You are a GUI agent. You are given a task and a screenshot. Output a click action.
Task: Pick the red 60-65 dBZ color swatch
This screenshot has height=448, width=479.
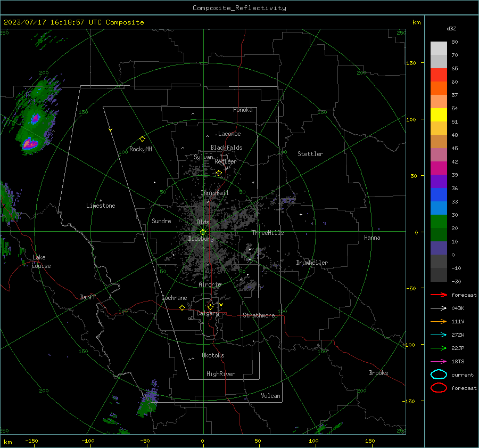click(439, 75)
